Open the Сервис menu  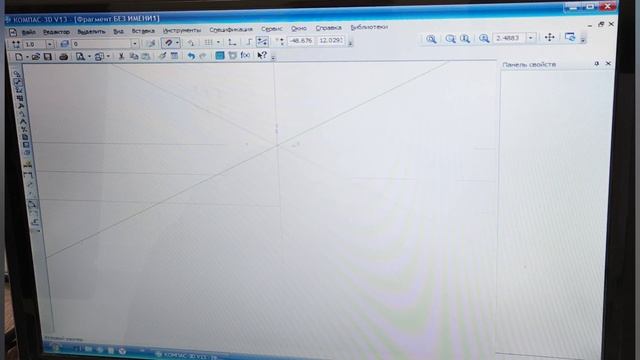point(272,29)
